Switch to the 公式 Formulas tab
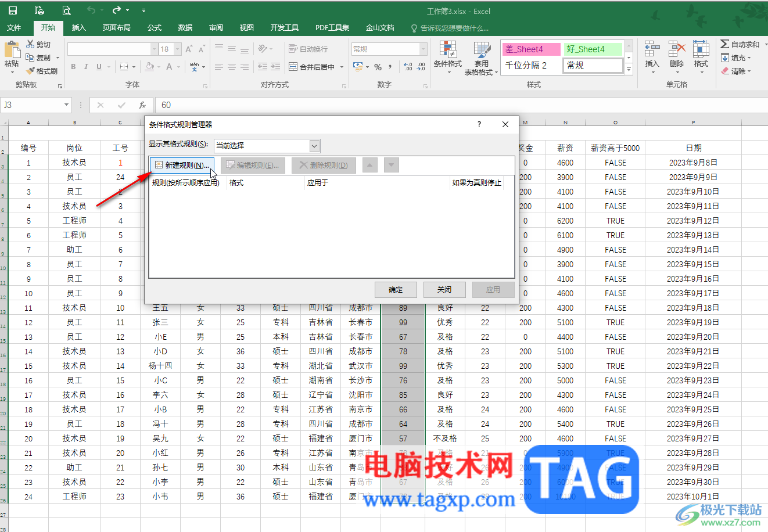 (155, 28)
